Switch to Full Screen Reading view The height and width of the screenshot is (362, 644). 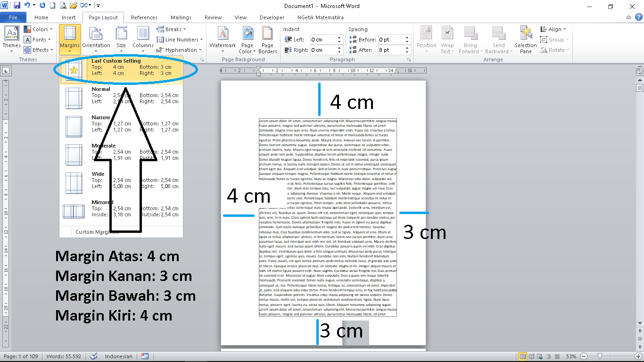[532, 356]
